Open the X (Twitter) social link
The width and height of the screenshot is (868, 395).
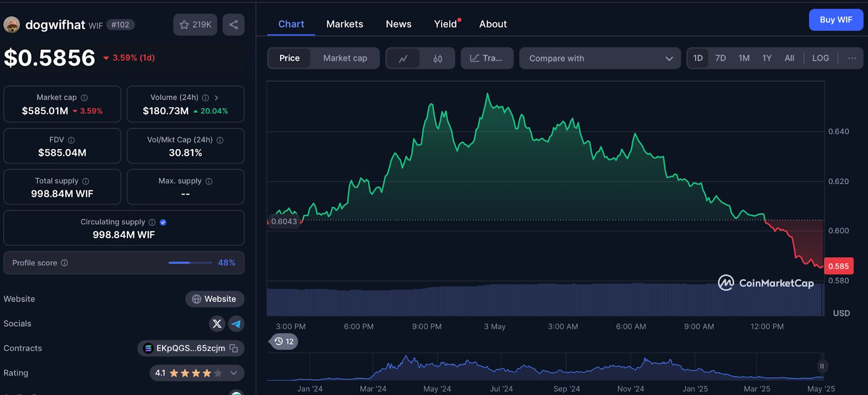click(217, 323)
